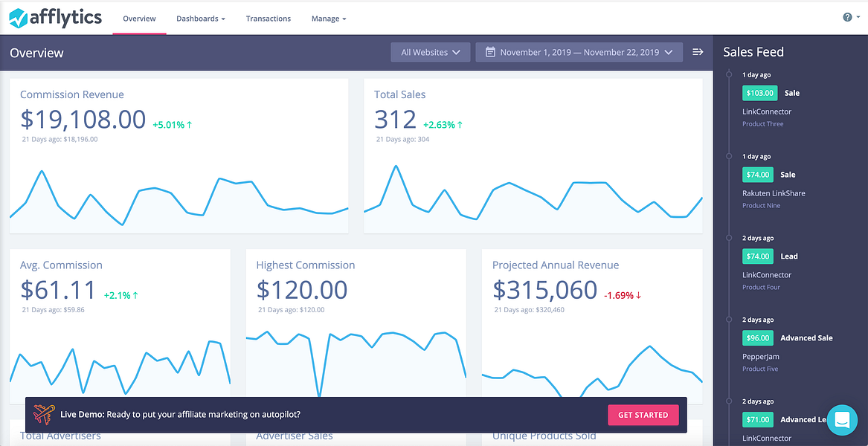The height and width of the screenshot is (446, 868).
Task: Click the 312 total sales value
Action: pyautogui.click(x=395, y=120)
